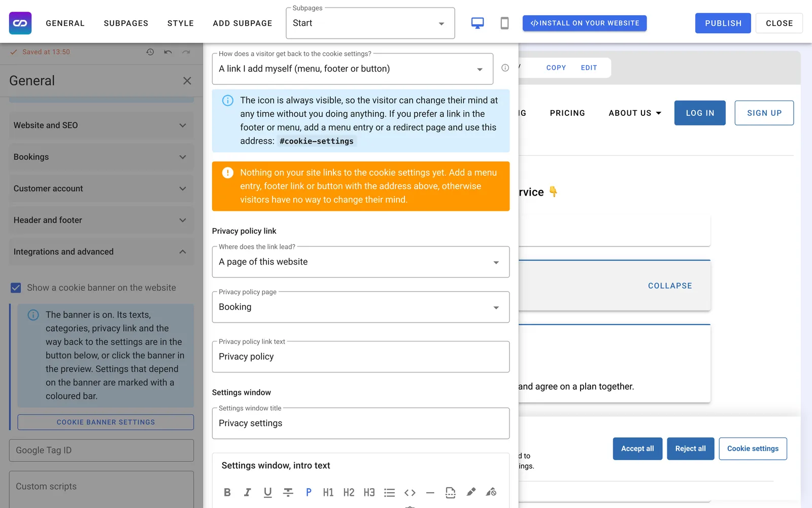Set text to paragraph style
This screenshot has height=508, width=812.
[x=308, y=492]
